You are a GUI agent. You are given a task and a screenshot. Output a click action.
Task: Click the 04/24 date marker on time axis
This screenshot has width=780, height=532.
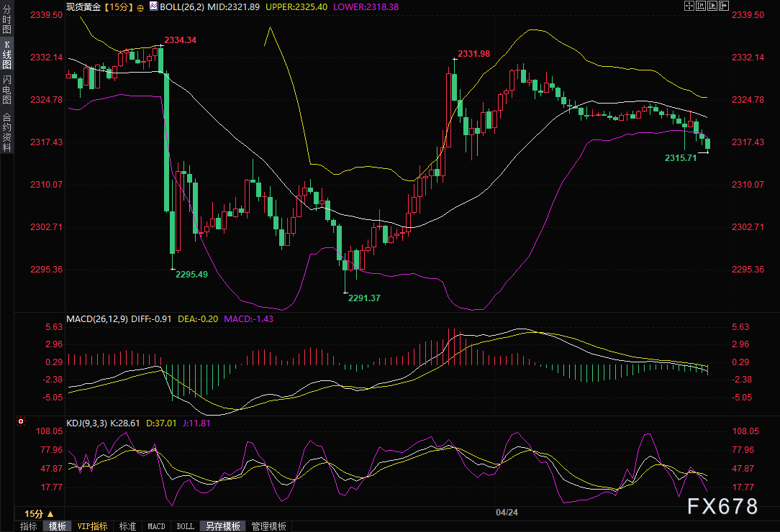tap(507, 513)
